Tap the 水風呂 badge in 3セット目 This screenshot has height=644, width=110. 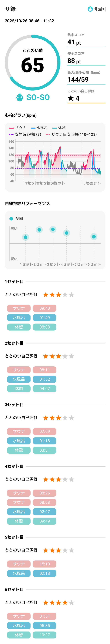click(x=19, y=441)
